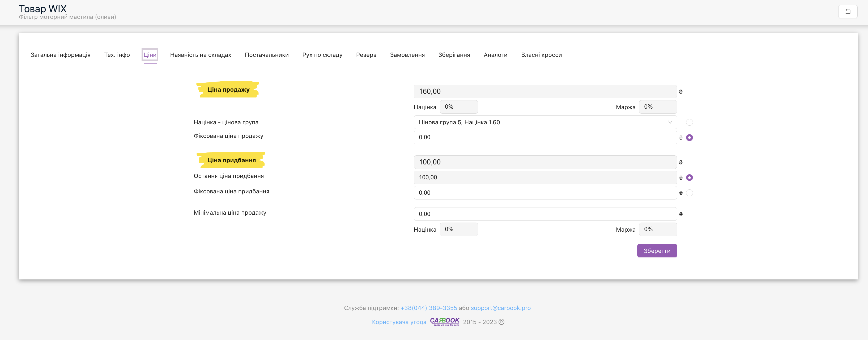Focus the Фіксована ціна продажу input field

point(545,138)
